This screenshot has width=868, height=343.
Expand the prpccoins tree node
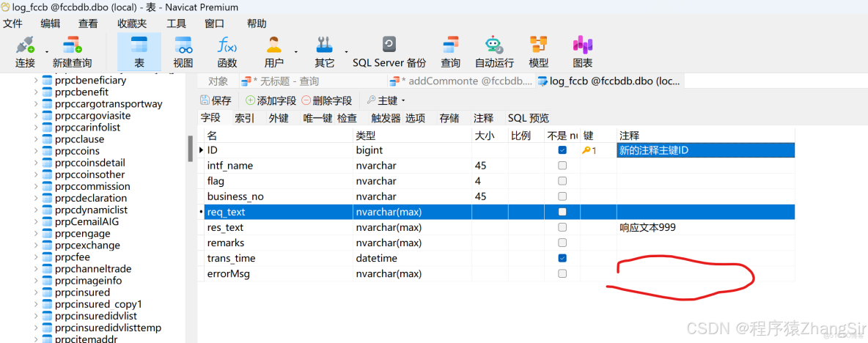click(36, 151)
